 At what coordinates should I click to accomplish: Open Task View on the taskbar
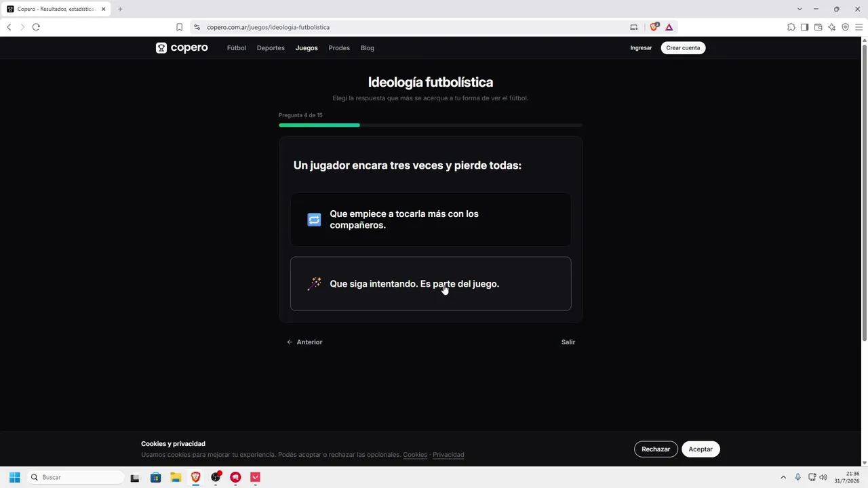click(x=135, y=477)
